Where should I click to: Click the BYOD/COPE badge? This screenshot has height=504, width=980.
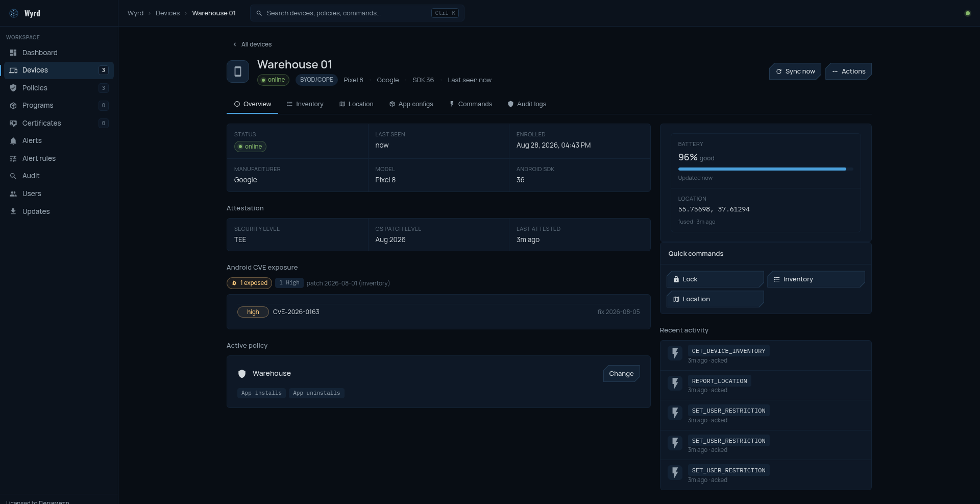pos(316,80)
